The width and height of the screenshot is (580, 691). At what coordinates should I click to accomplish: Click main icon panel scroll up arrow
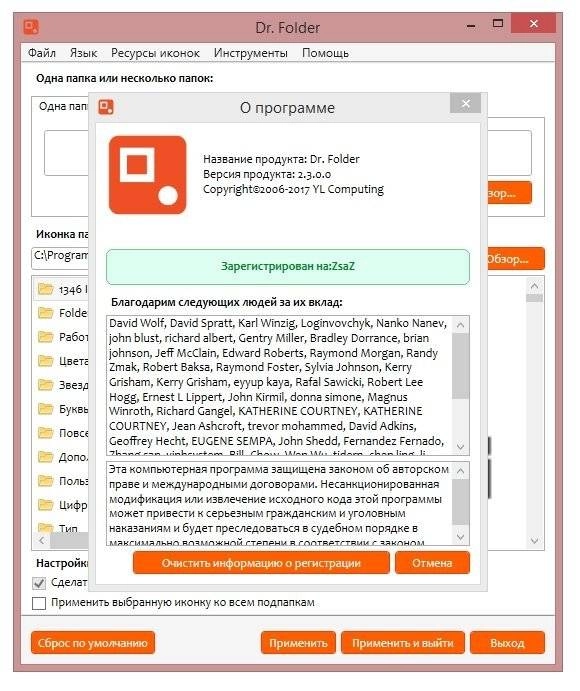(x=535, y=286)
